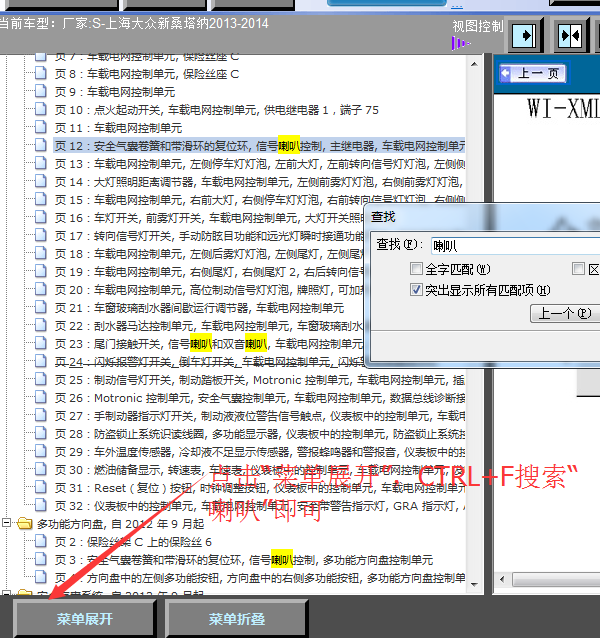Open 页 26 : Motronic 控制单元 entry
This screenshot has height=638, width=600.
click(x=260, y=398)
